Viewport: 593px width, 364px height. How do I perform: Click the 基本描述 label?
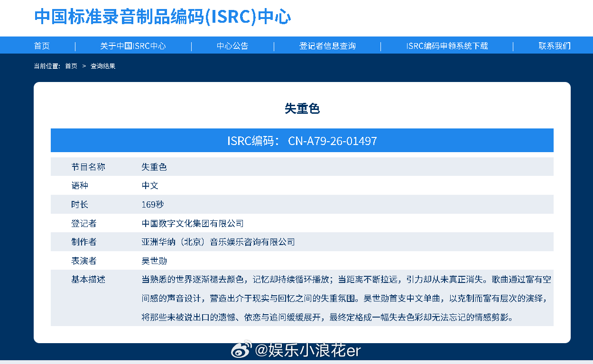click(x=88, y=279)
